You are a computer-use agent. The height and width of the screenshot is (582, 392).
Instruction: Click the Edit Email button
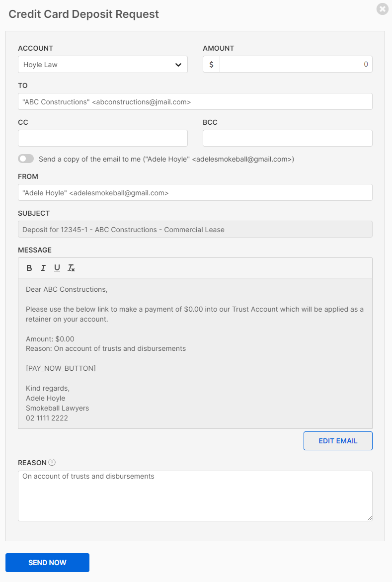click(x=338, y=441)
